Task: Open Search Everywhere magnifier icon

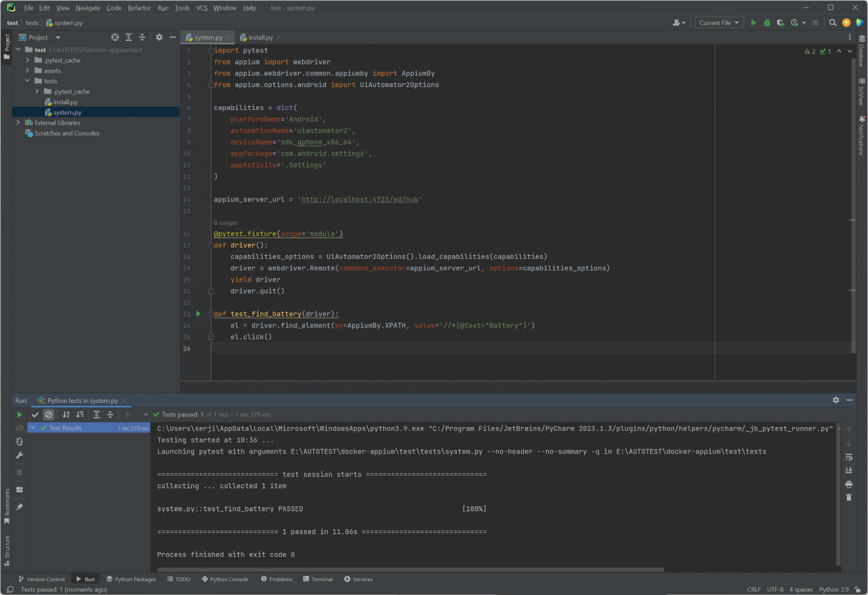Action: click(832, 23)
